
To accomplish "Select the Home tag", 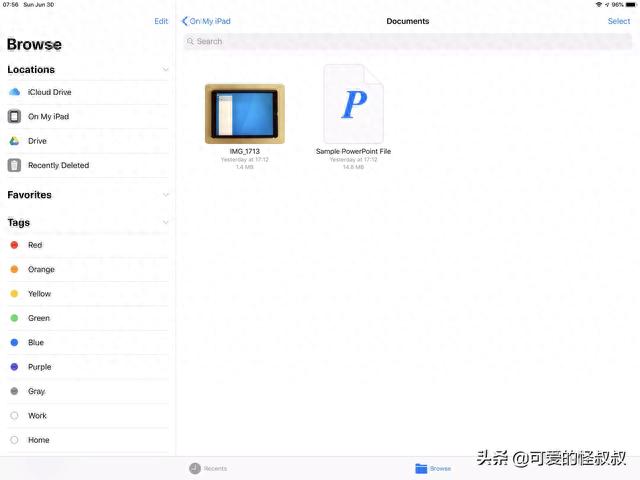I will [38, 440].
